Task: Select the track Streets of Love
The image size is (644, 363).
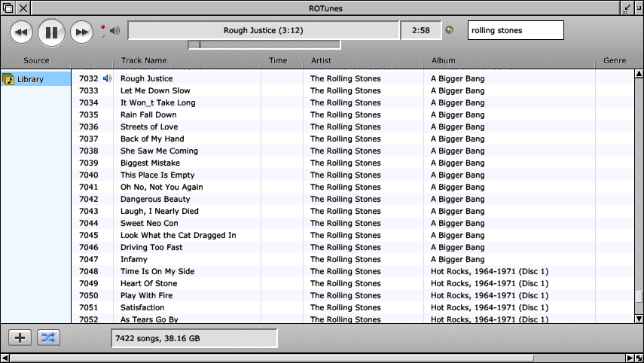Action: [x=149, y=127]
